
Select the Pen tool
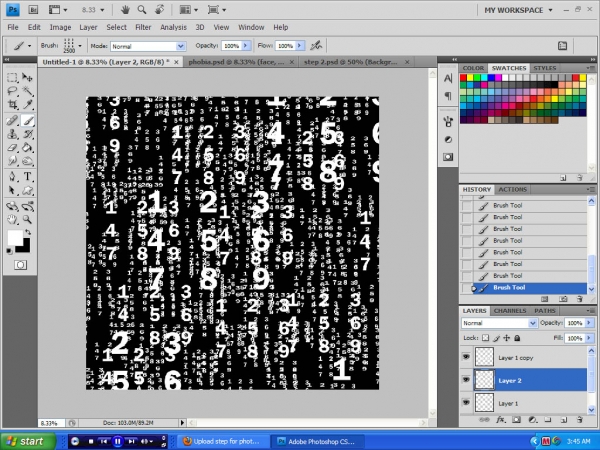[x=12, y=176]
